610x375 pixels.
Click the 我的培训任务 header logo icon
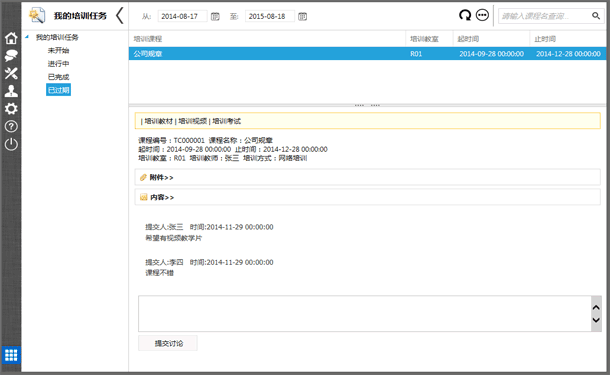pyautogui.click(x=37, y=15)
